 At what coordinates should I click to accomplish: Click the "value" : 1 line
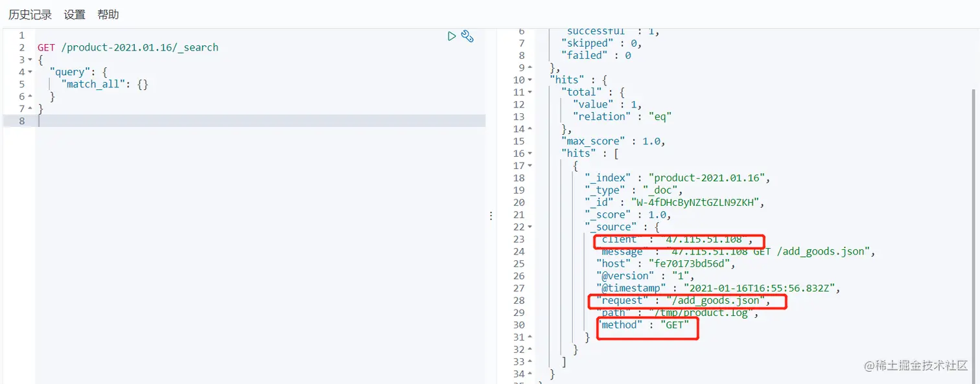(x=607, y=104)
